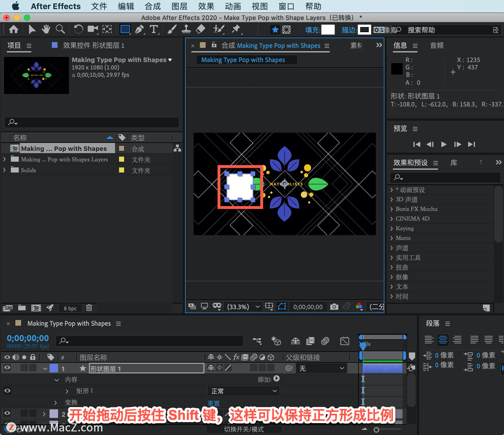Click the label color of 形状图层 1
Viewport: 504px width, 435px height.
[x=54, y=368]
